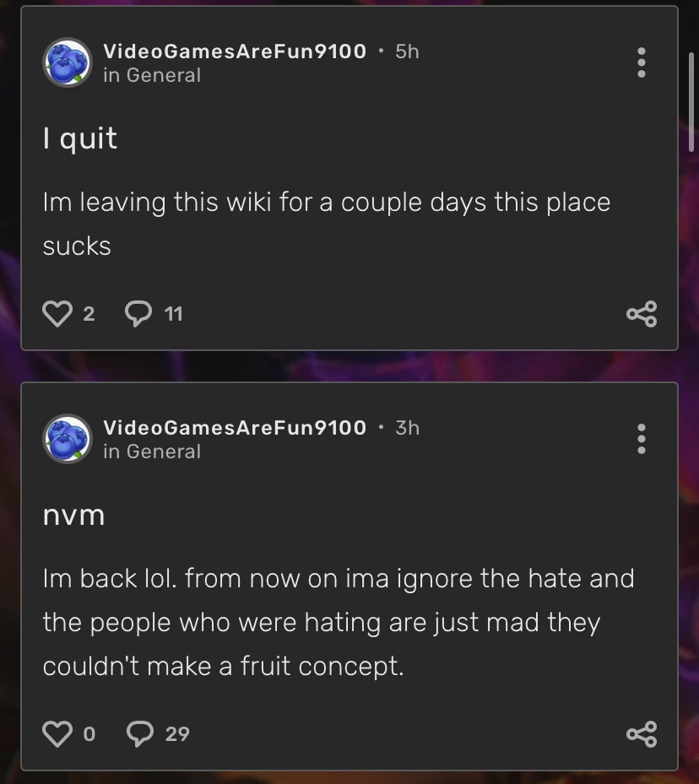Share the "I quit" post

pos(641,315)
